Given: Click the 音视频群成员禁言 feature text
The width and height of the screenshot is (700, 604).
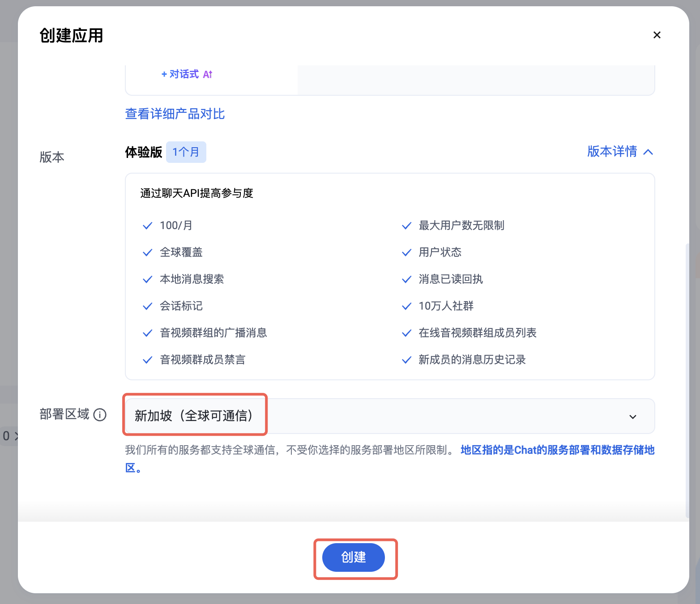Looking at the screenshot, I should tap(203, 360).
